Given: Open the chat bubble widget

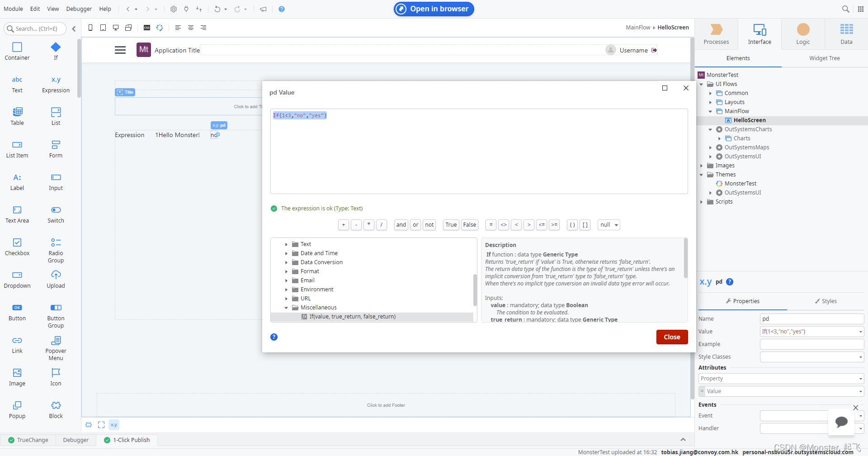Looking at the screenshot, I should (841, 422).
